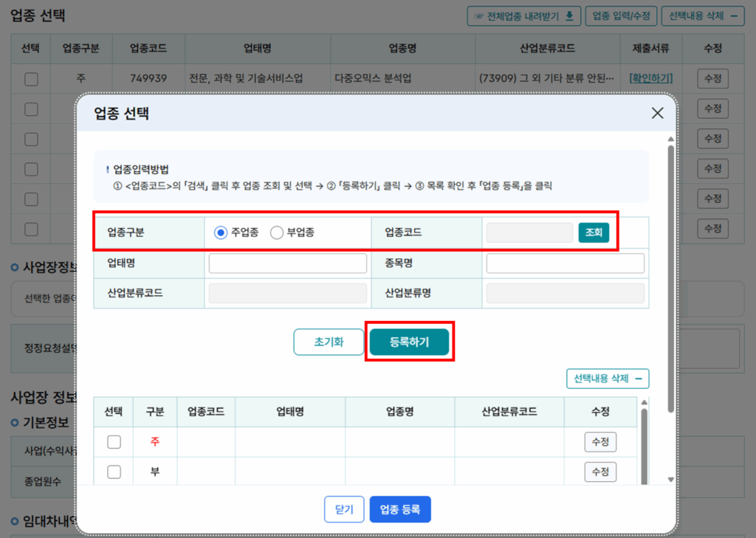Click inside the 업태명 input field
The width and height of the screenshot is (756, 538).
tap(287, 263)
